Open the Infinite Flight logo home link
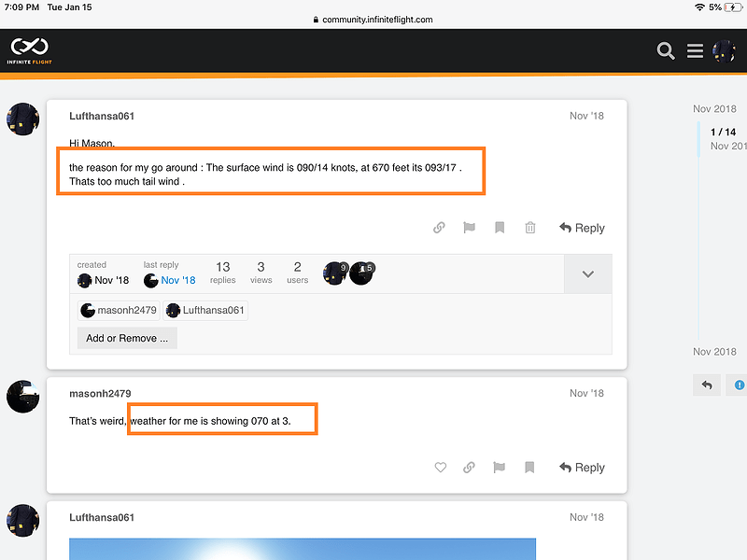The image size is (747, 560). pyautogui.click(x=30, y=50)
